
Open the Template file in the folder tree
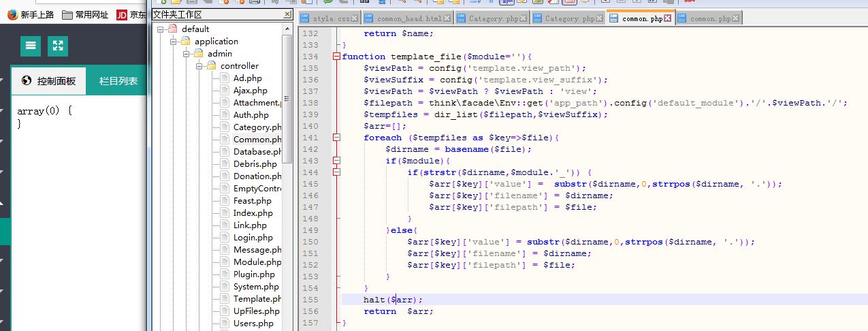(257, 299)
